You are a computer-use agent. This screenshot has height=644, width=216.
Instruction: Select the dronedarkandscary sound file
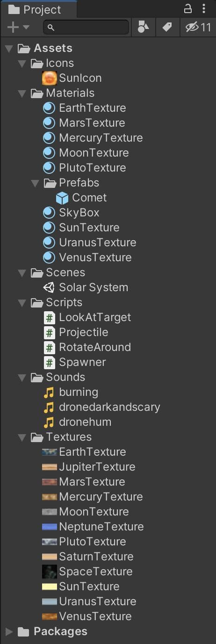tap(101, 407)
